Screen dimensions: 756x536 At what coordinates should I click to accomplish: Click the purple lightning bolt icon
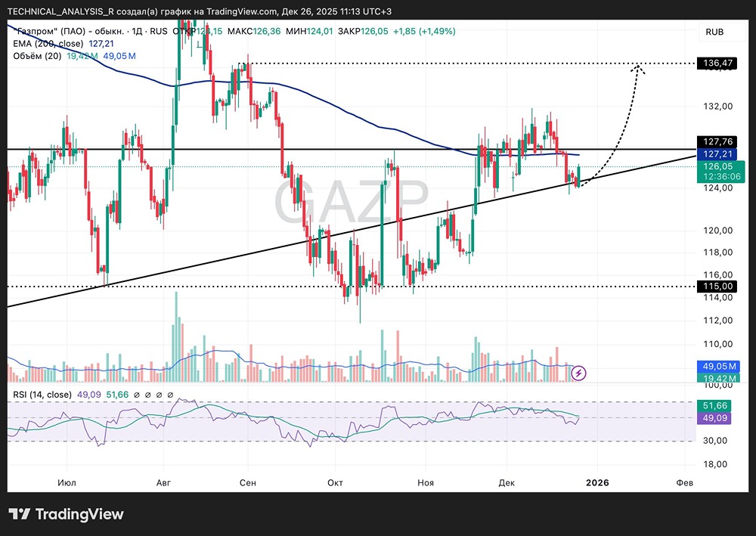pos(578,373)
